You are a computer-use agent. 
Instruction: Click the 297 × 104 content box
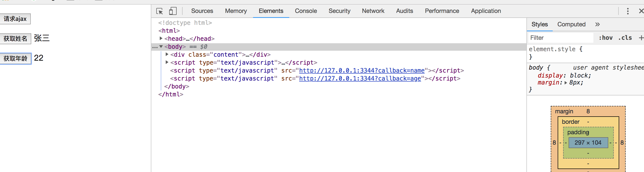point(588,143)
